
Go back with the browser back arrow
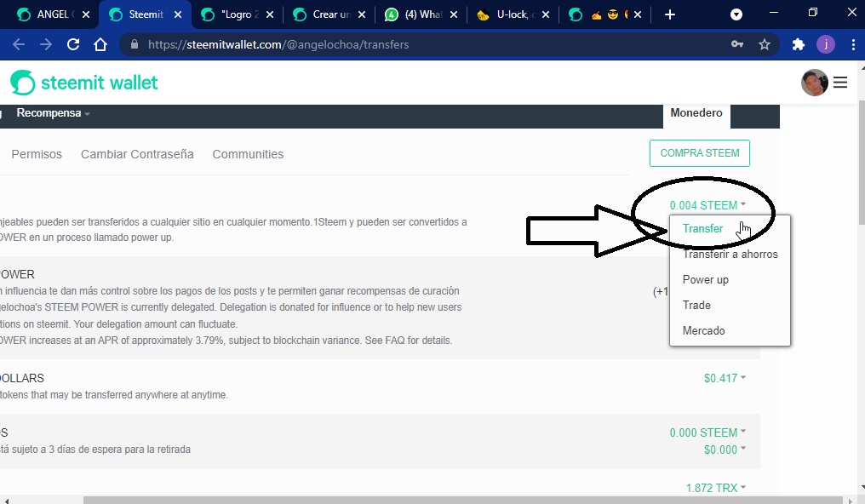click(19, 44)
